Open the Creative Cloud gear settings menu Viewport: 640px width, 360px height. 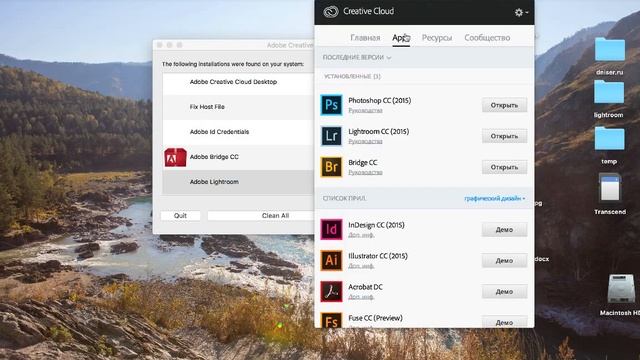[x=521, y=13]
